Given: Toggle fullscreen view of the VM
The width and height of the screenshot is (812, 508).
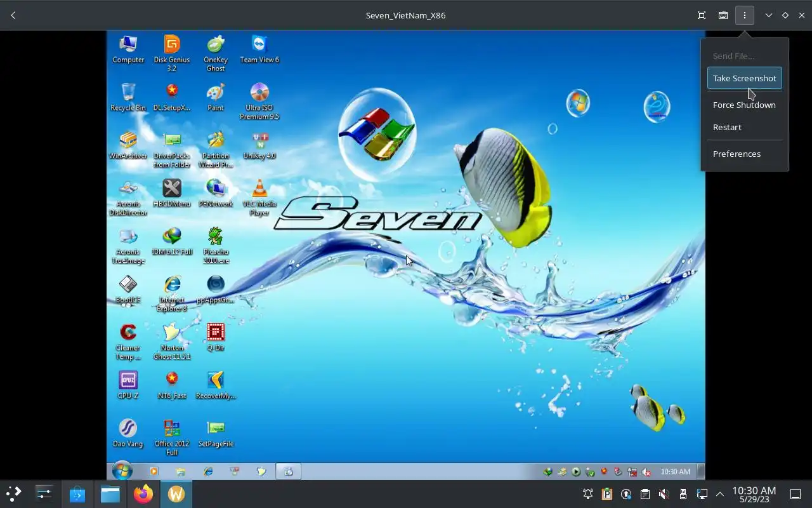Looking at the screenshot, I should [702, 15].
